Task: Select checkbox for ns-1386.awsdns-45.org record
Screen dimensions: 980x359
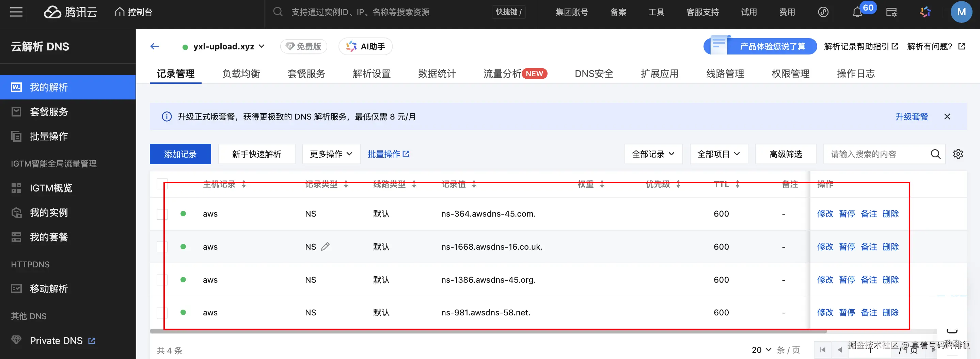Action: pyautogui.click(x=162, y=280)
